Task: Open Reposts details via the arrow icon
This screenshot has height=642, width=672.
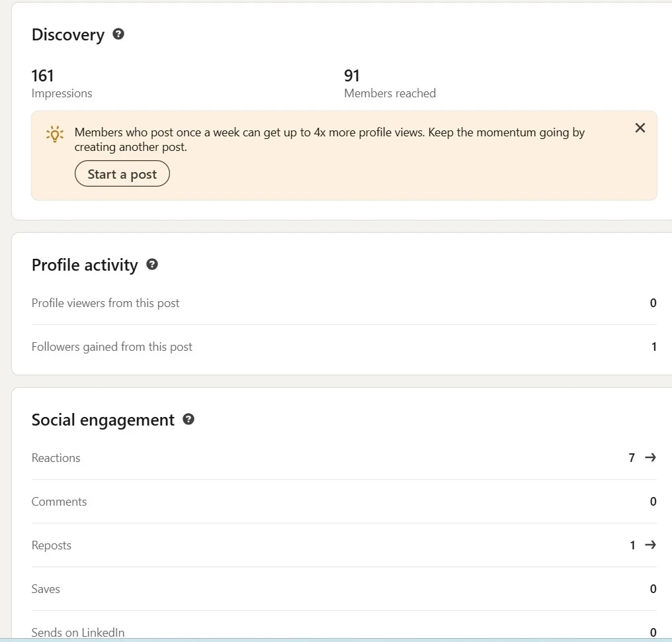Action: (650, 545)
